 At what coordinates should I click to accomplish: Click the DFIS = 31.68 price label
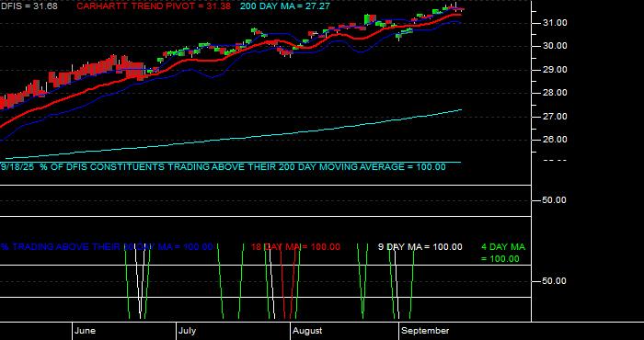click(29, 6)
